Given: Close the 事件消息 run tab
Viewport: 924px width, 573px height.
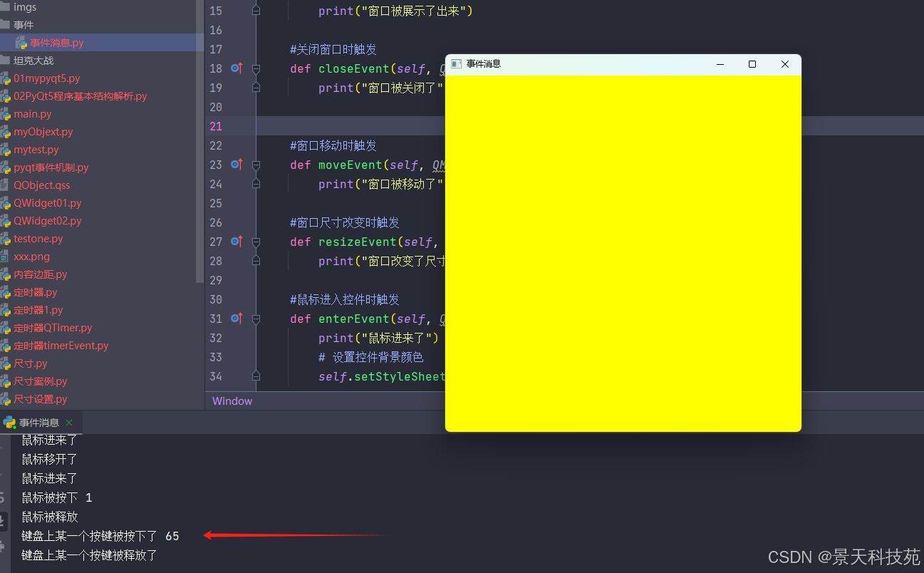Looking at the screenshot, I should tap(69, 423).
